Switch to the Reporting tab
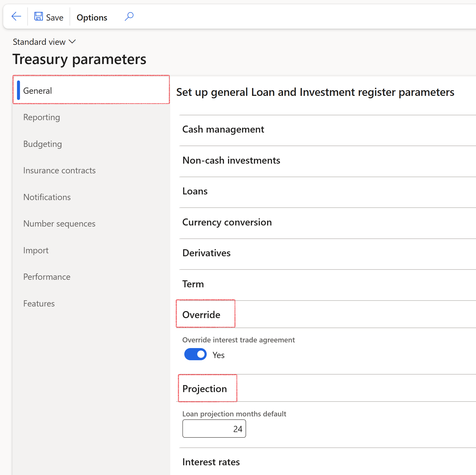Screen dimensions: 476x475 (x=42, y=117)
